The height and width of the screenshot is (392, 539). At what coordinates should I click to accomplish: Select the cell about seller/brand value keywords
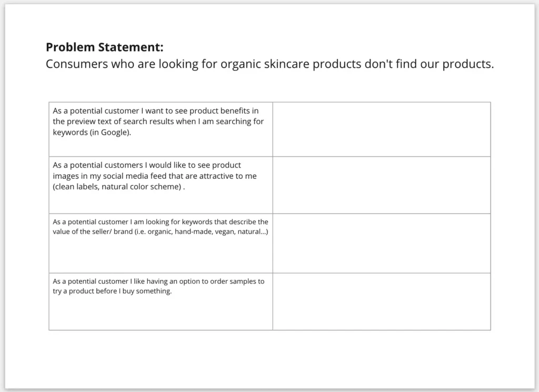point(161,243)
